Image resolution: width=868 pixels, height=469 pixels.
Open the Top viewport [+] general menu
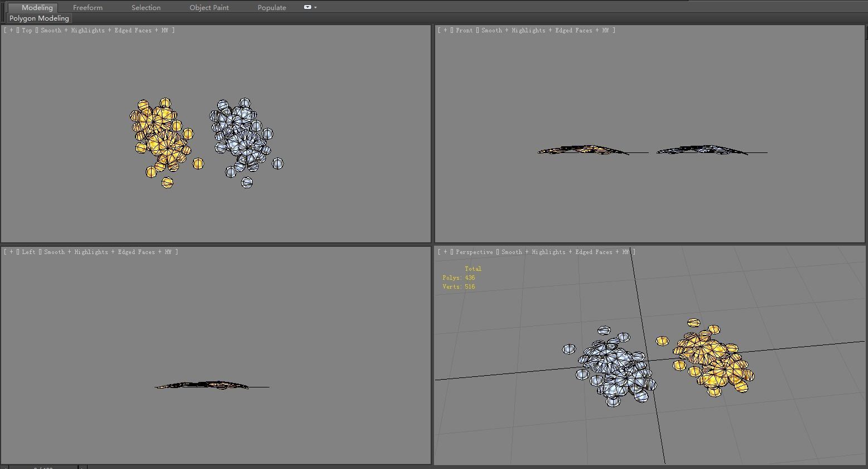[11, 30]
